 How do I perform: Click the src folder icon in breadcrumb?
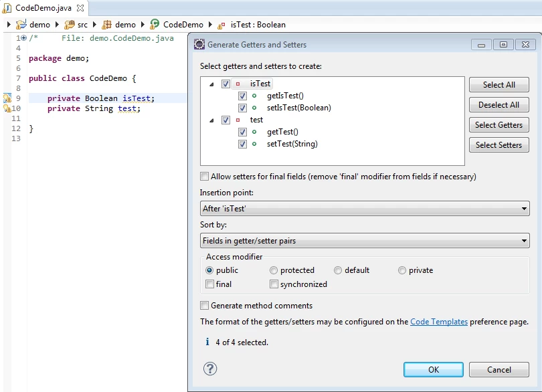(70, 25)
